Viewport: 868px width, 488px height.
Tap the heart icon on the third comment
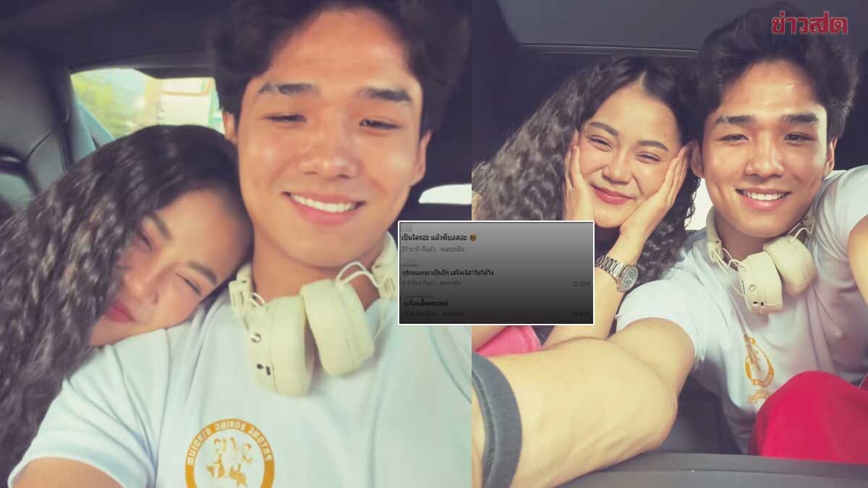tap(576, 314)
